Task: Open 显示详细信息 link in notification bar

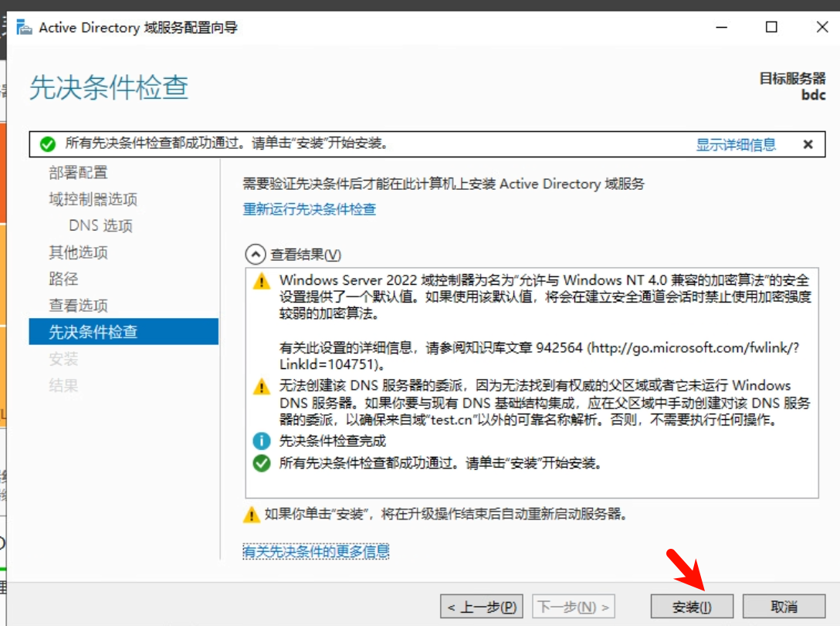Action: pos(736,144)
